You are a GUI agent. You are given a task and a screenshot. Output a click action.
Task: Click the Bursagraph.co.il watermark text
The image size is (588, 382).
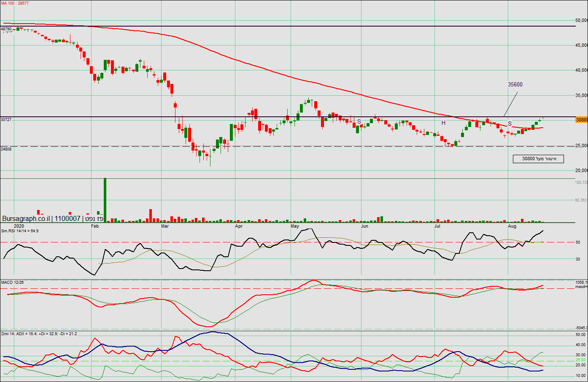[25, 218]
